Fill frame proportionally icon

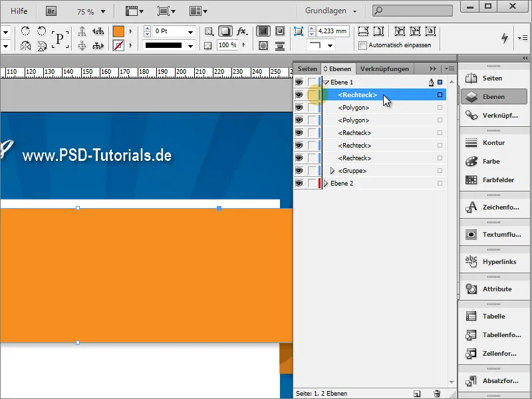tap(363, 31)
